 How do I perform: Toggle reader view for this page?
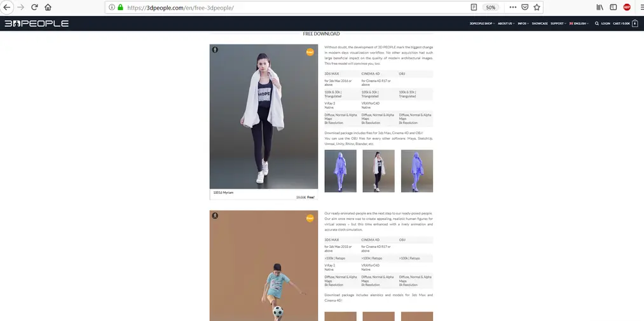click(474, 7)
